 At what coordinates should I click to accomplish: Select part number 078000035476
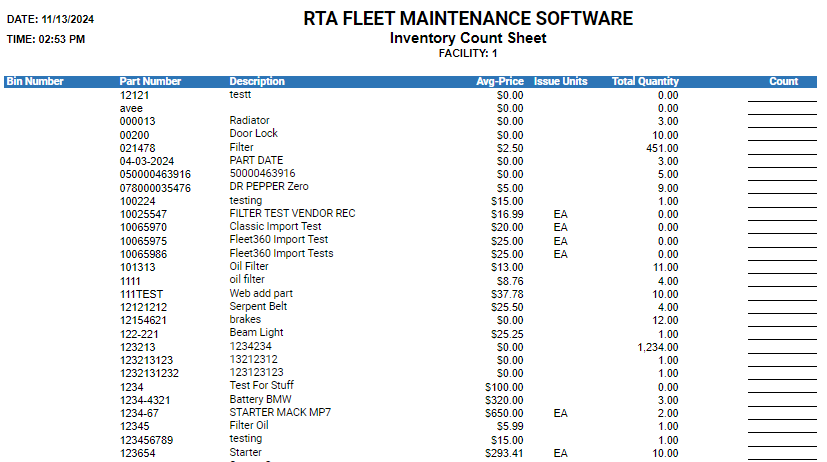point(155,188)
